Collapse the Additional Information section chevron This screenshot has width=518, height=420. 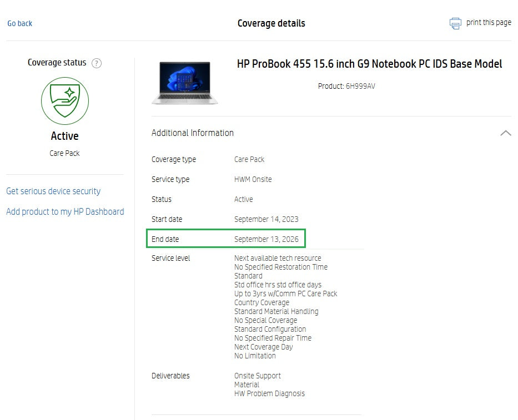pyautogui.click(x=506, y=133)
